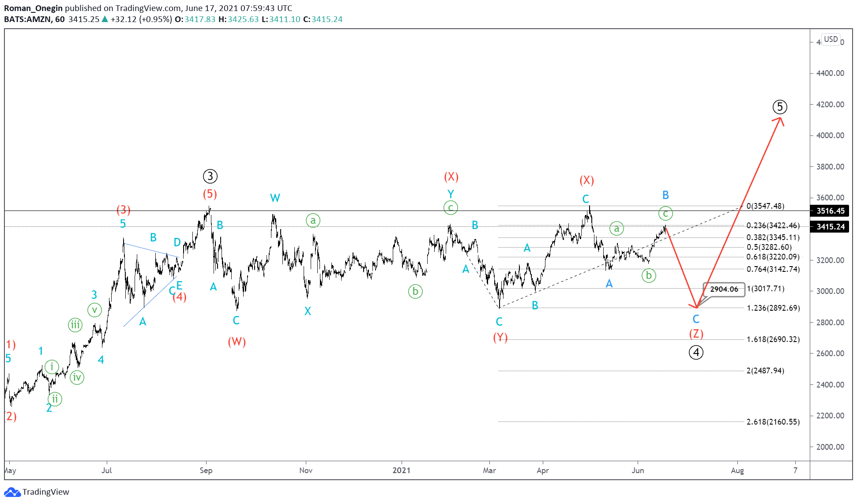
Task: Click the Roman_Onegin author name
Action: tap(33, 8)
